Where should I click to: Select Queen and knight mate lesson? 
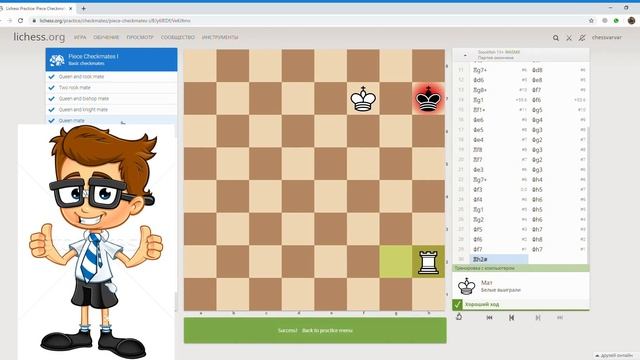111,109
